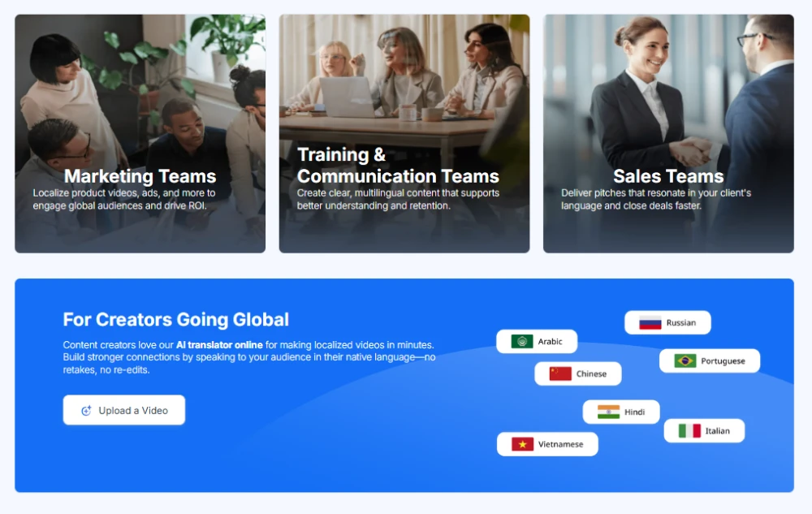Click the Russian flag icon
The height and width of the screenshot is (514, 812).
coord(650,322)
